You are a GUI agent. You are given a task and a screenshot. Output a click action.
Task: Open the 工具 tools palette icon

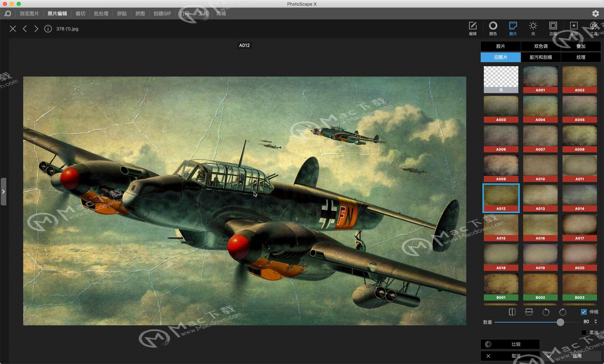pyautogui.click(x=594, y=28)
